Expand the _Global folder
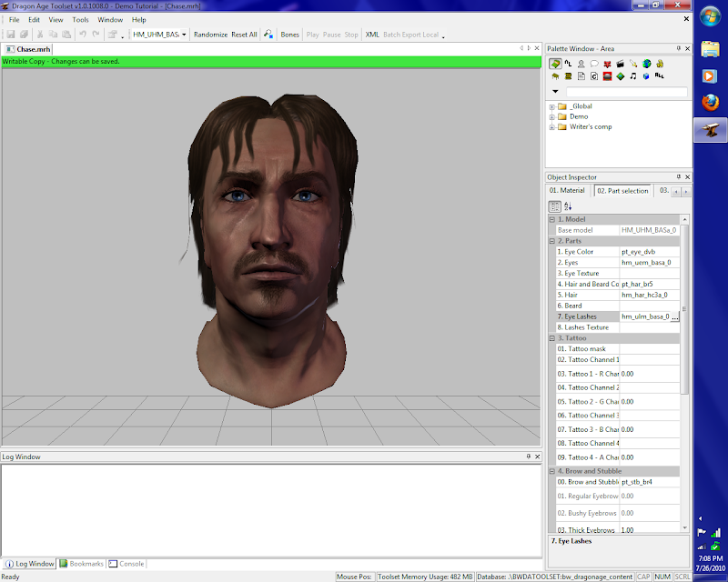This screenshot has width=728, height=582. [x=551, y=106]
